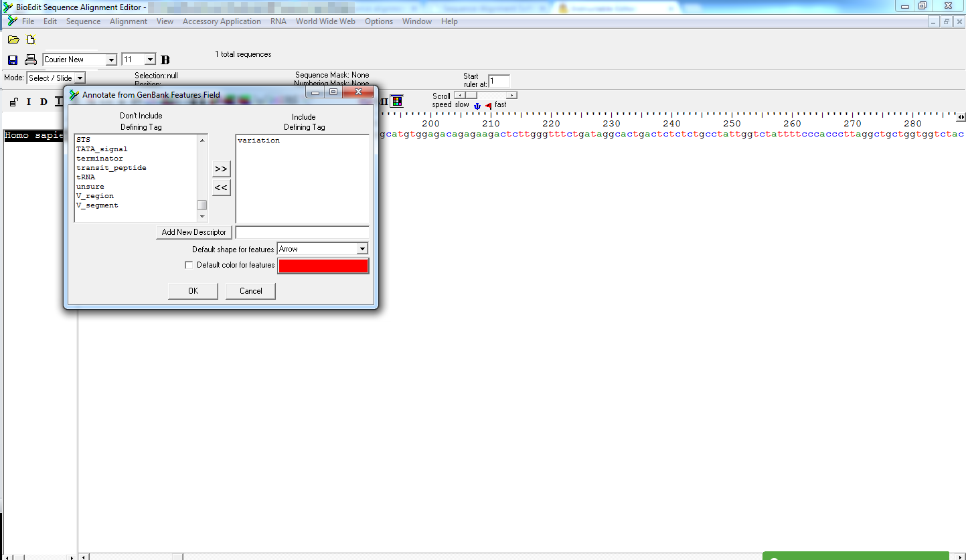The image size is (966, 560).
Task: Click the new descriptor text field
Action: coord(303,232)
